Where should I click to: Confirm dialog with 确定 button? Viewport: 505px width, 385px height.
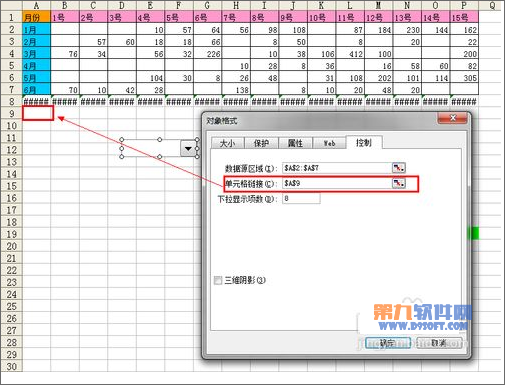pyautogui.click(x=387, y=343)
